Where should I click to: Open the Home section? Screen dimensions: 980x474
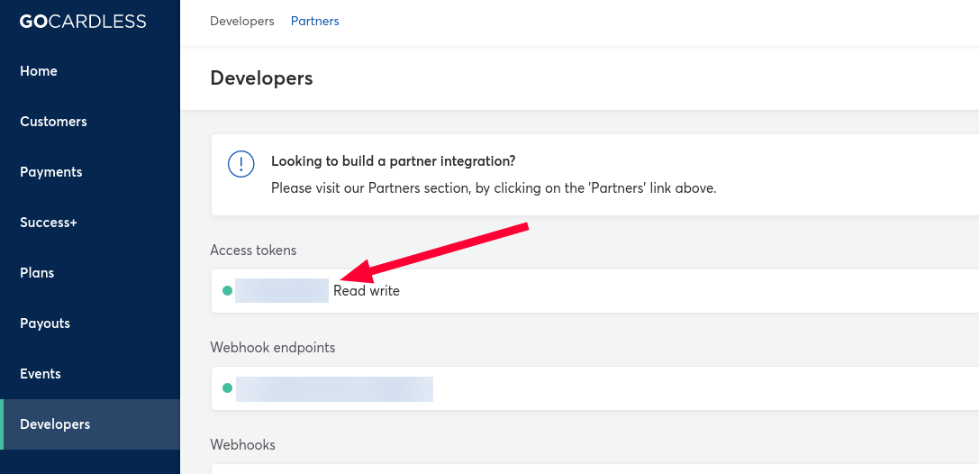(39, 70)
